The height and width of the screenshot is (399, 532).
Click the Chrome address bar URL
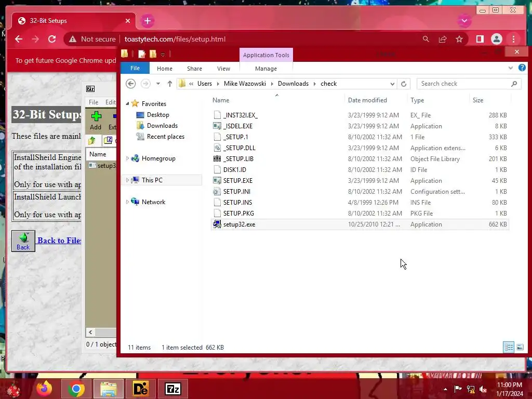click(x=175, y=39)
